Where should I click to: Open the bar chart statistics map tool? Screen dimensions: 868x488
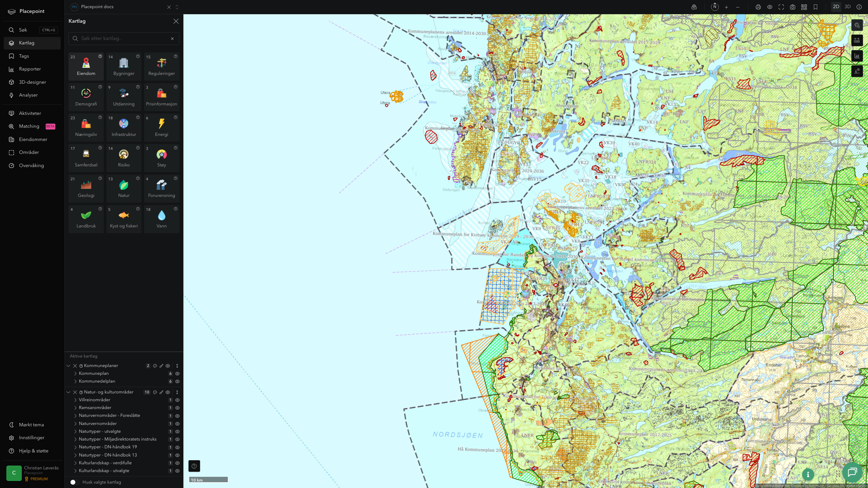click(857, 56)
